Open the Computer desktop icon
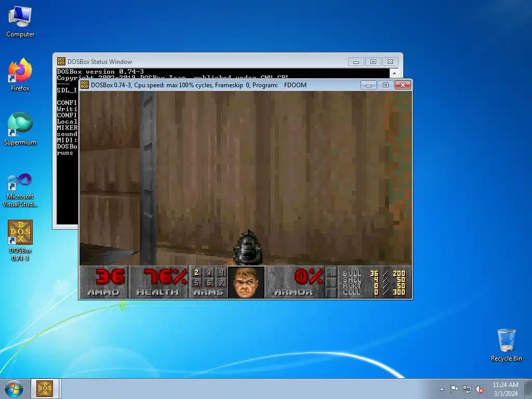The height and width of the screenshot is (399, 532). click(20, 22)
